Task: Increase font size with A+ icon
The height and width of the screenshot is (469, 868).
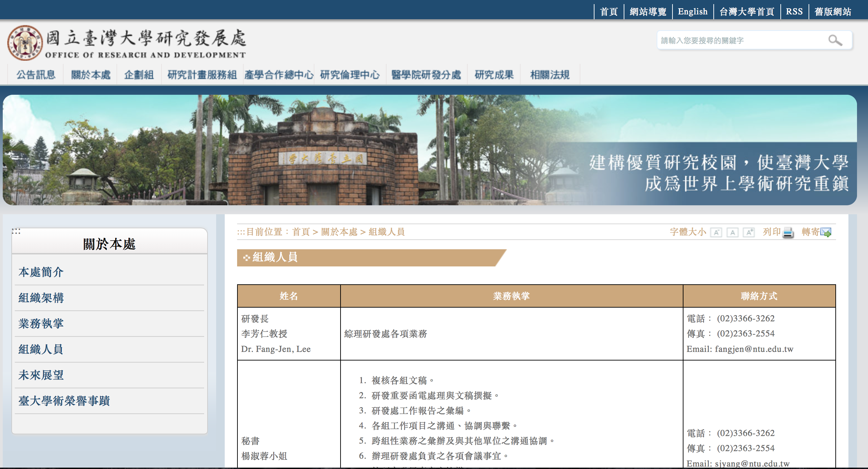Action: point(749,232)
